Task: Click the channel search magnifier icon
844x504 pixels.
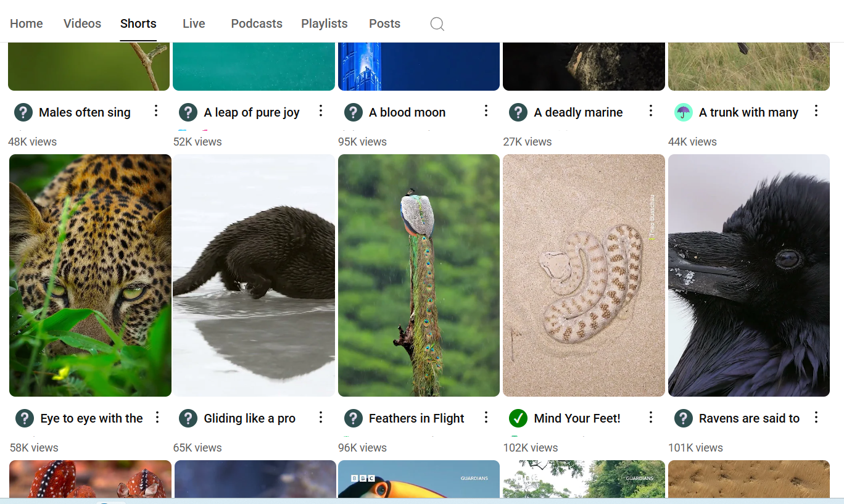Action: pos(437,24)
